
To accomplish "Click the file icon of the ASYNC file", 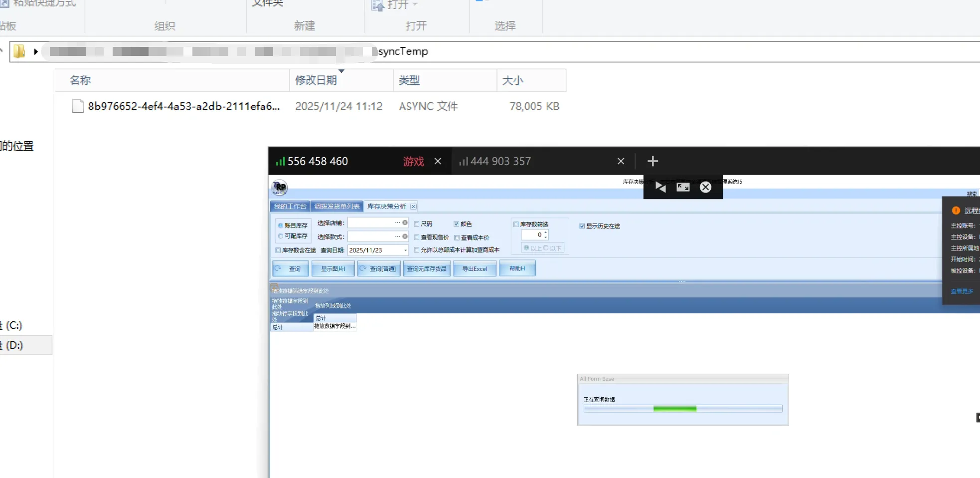I will pos(78,106).
